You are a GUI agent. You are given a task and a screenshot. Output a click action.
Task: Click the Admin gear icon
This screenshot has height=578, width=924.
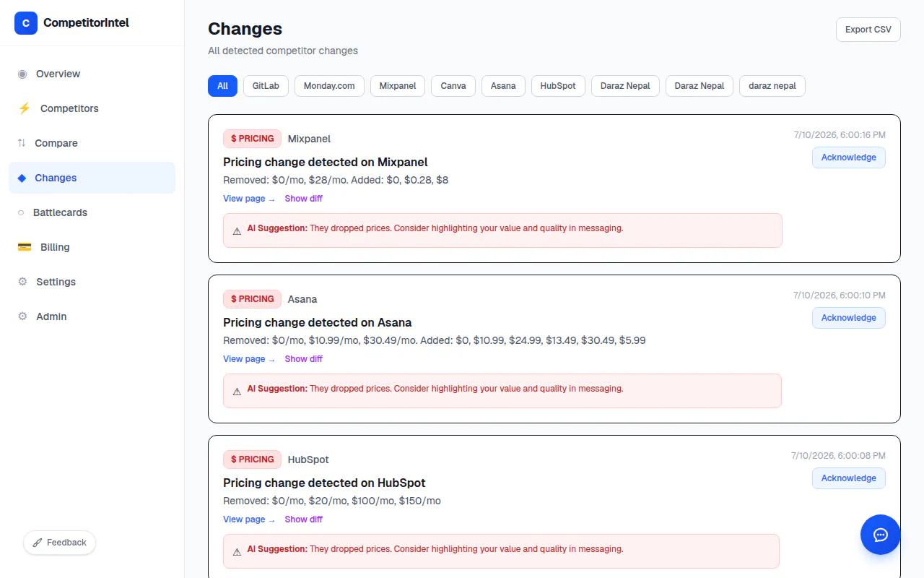point(22,316)
